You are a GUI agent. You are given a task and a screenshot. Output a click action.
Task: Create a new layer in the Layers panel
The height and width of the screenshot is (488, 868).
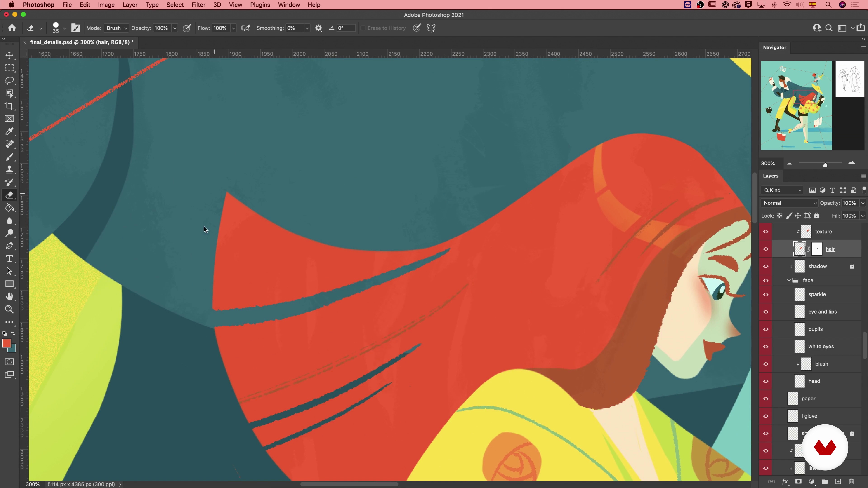[838, 482]
